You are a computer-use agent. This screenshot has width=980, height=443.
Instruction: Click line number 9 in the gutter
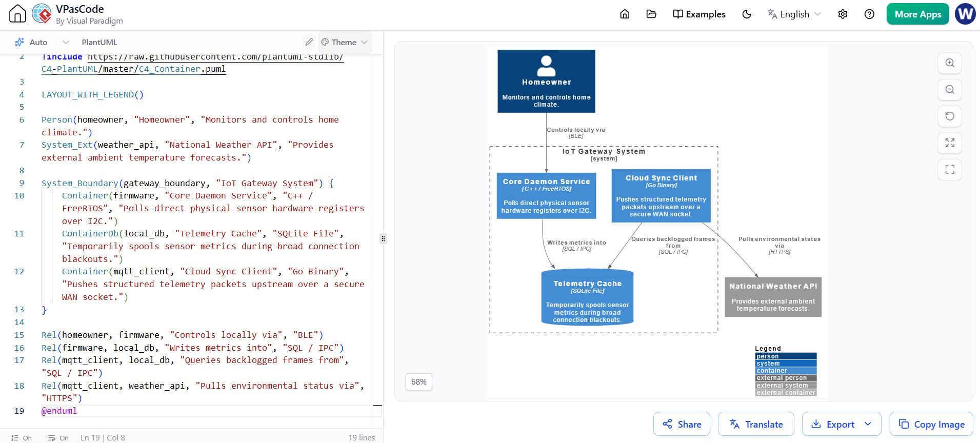(22, 183)
